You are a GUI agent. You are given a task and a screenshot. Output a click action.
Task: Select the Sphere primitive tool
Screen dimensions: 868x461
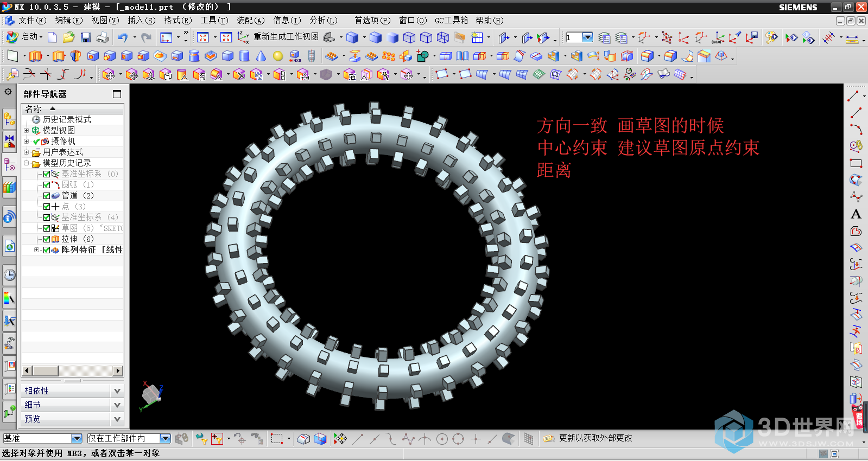278,56
